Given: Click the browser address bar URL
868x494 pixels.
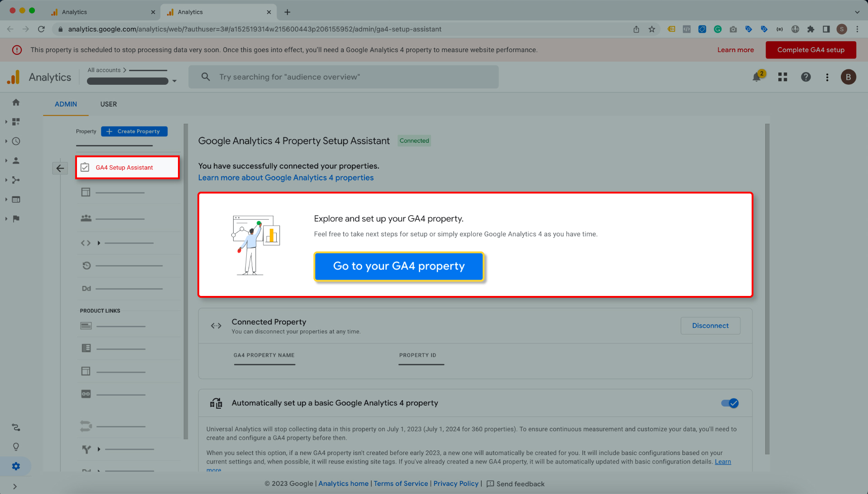Looking at the screenshot, I should coord(254,29).
